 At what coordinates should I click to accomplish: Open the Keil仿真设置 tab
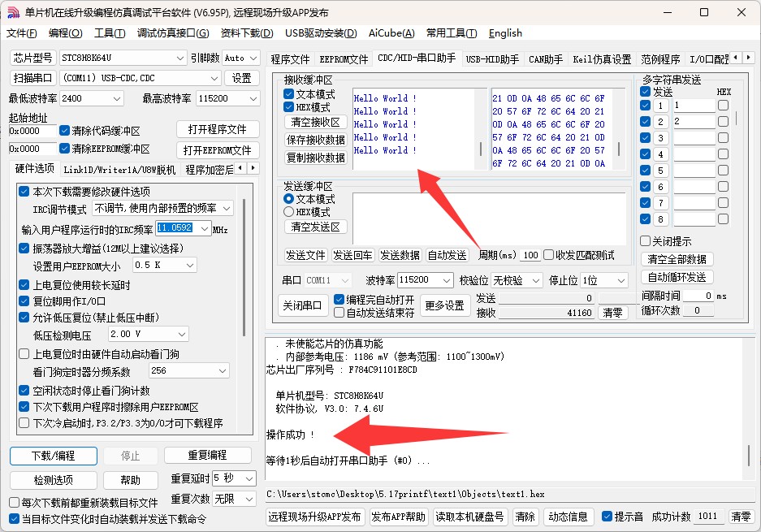click(x=602, y=59)
